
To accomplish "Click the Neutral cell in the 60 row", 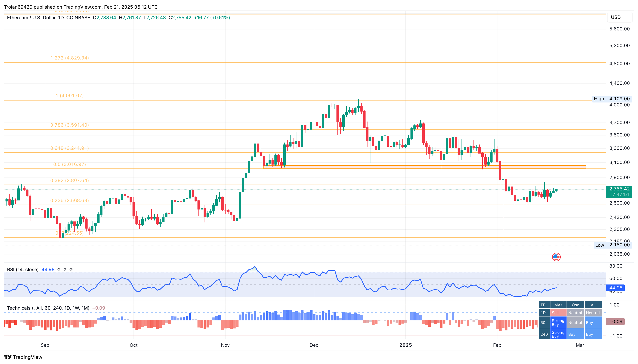I will tap(575, 323).
